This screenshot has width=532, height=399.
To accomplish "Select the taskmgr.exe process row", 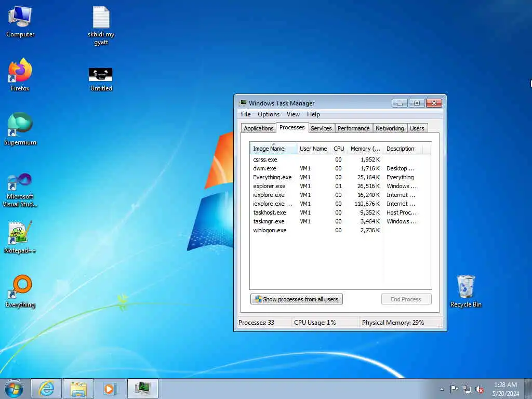I will [x=341, y=221].
